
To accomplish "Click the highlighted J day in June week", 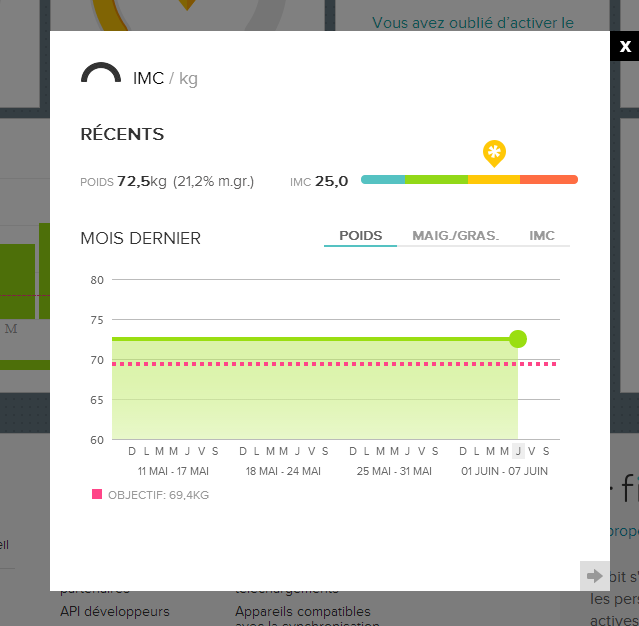I will (x=518, y=451).
